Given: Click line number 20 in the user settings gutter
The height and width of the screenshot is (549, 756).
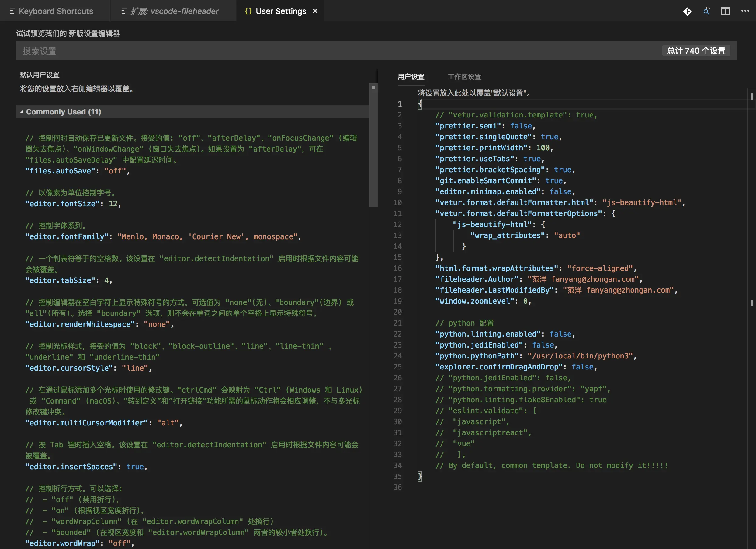Looking at the screenshot, I should [397, 312].
